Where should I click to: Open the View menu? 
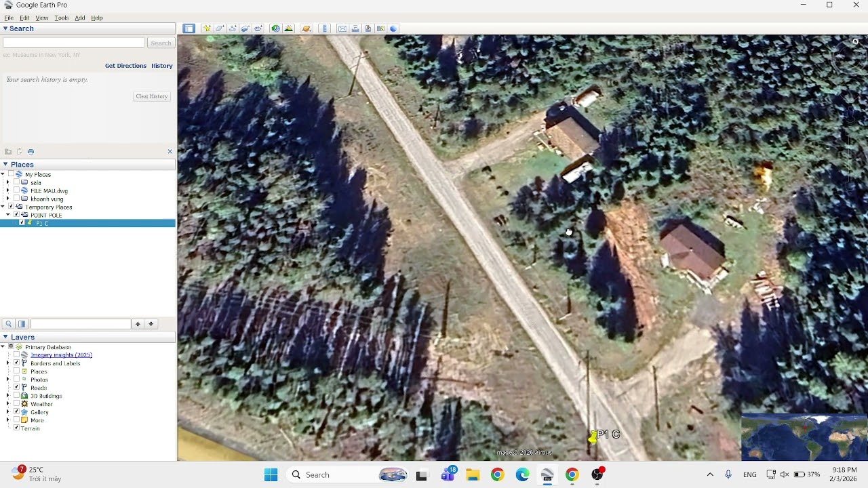[42, 18]
